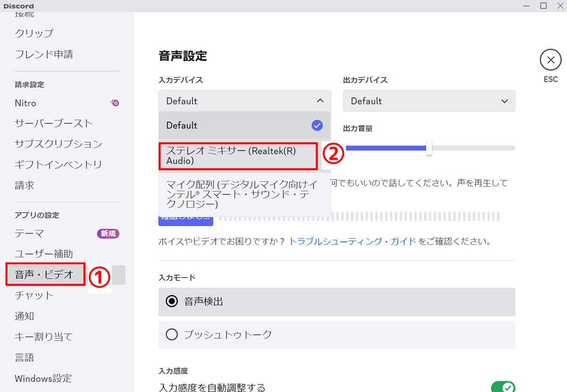Click the 新規 badge beside テーマ
The image size is (567, 392).
(x=108, y=233)
